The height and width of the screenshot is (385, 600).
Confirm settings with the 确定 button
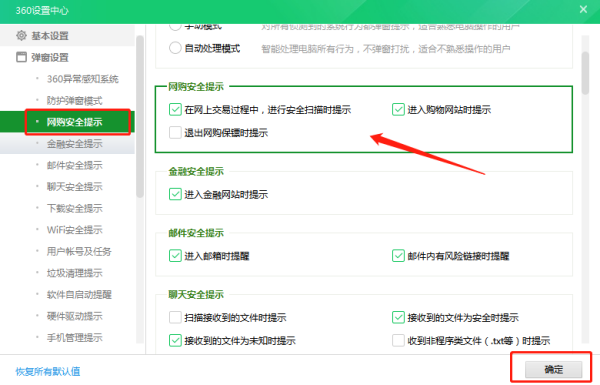click(553, 369)
